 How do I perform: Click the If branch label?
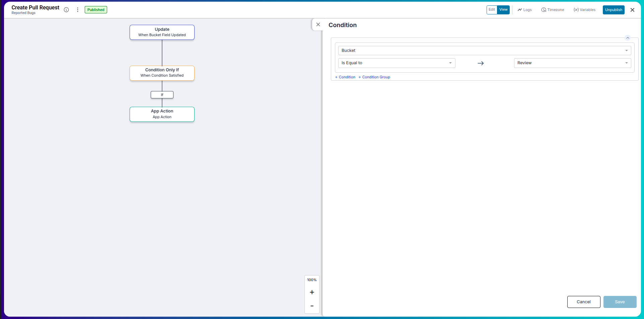pyautogui.click(x=162, y=95)
